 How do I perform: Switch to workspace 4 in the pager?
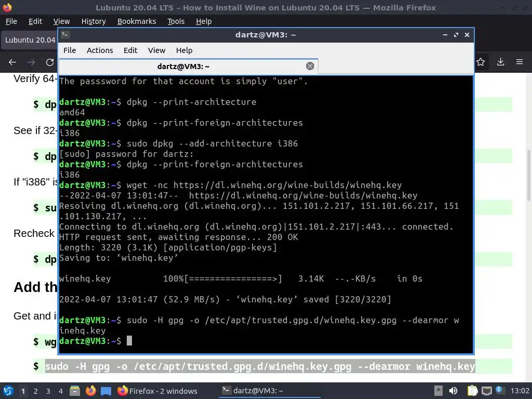(x=60, y=391)
